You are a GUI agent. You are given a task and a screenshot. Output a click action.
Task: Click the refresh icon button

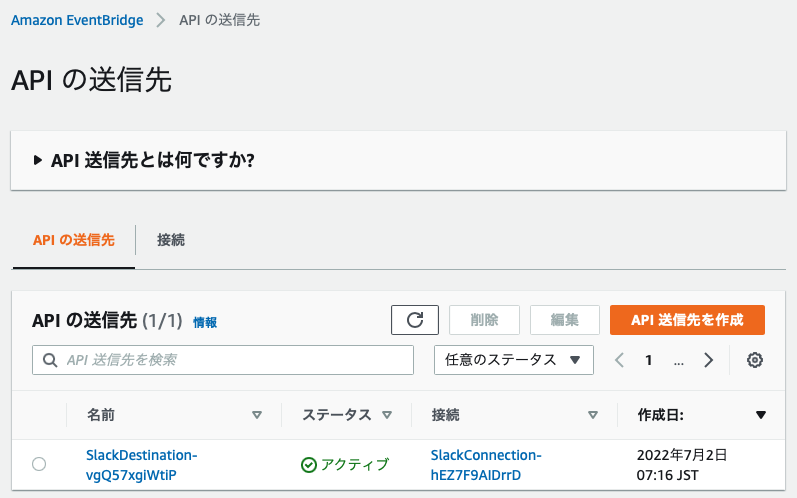point(415,320)
